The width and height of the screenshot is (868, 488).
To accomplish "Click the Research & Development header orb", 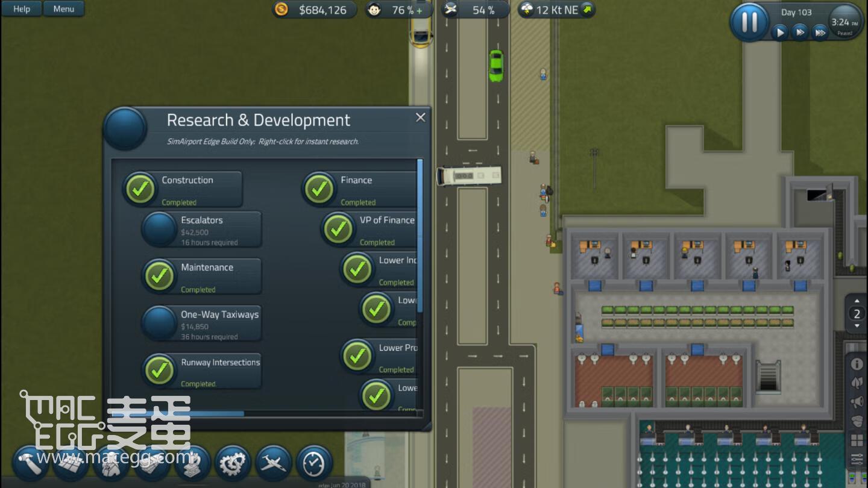I will [x=125, y=128].
